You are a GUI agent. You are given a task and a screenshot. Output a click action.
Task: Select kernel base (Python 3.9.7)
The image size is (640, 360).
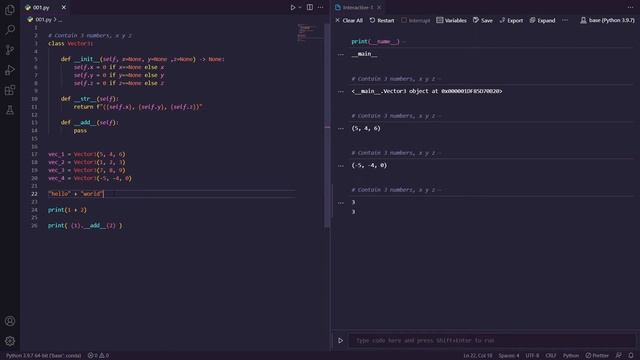(607, 20)
